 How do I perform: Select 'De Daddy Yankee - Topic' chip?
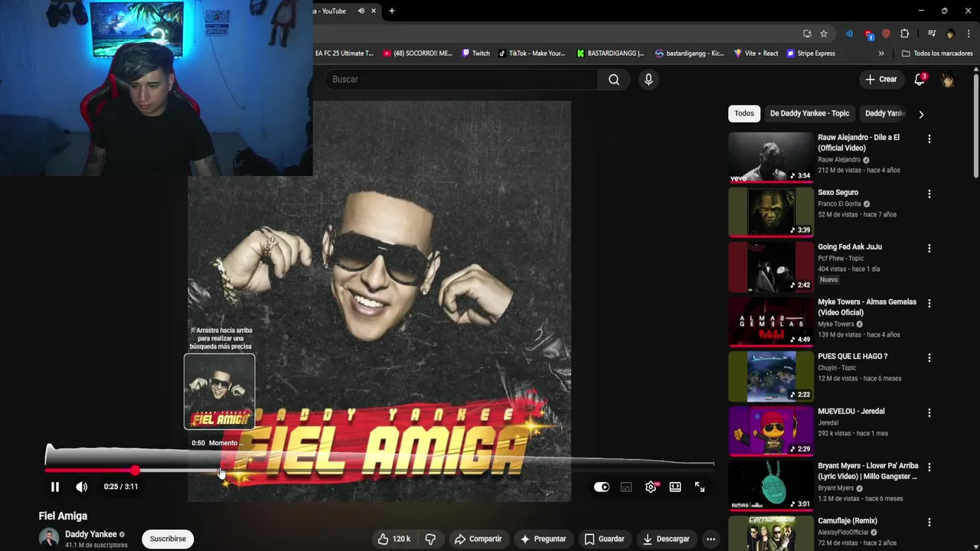coord(809,113)
